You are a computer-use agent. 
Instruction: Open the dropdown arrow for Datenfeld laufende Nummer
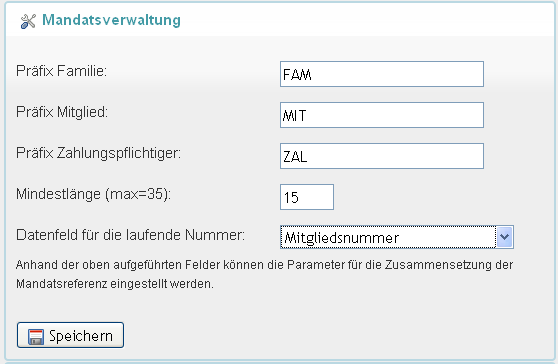tap(505, 237)
